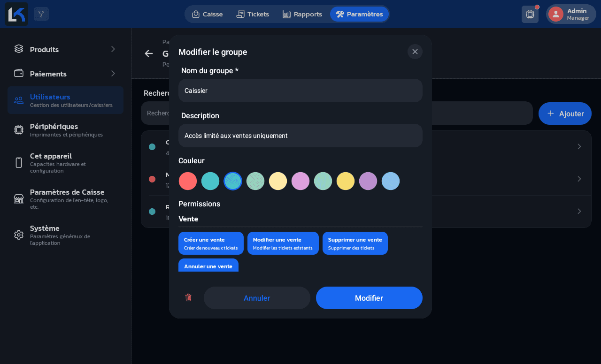This screenshot has height=364, width=601.
Task: Open the Tickets tab
Action: tap(253, 14)
